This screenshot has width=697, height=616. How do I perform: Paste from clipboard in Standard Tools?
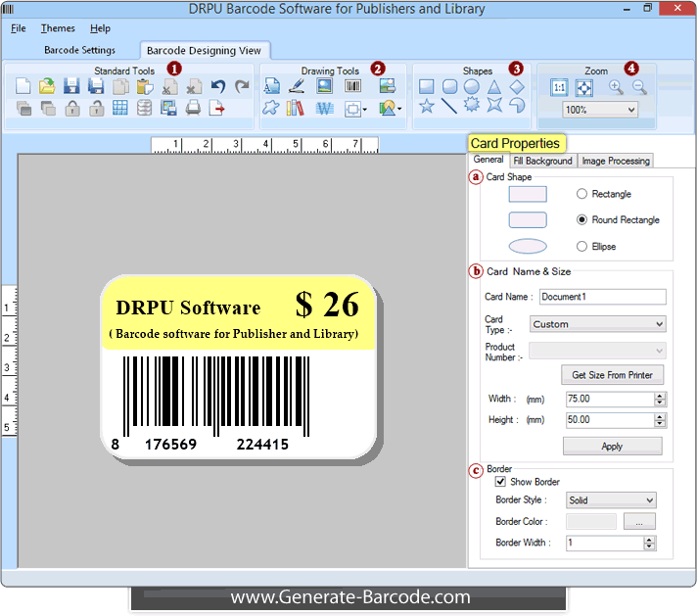[145, 86]
